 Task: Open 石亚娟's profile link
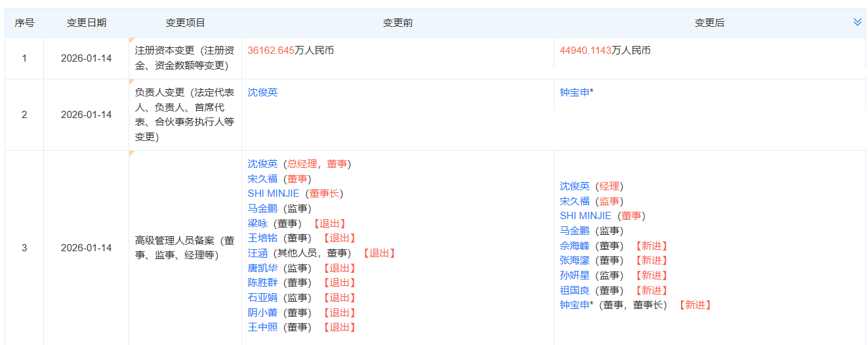(x=262, y=298)
